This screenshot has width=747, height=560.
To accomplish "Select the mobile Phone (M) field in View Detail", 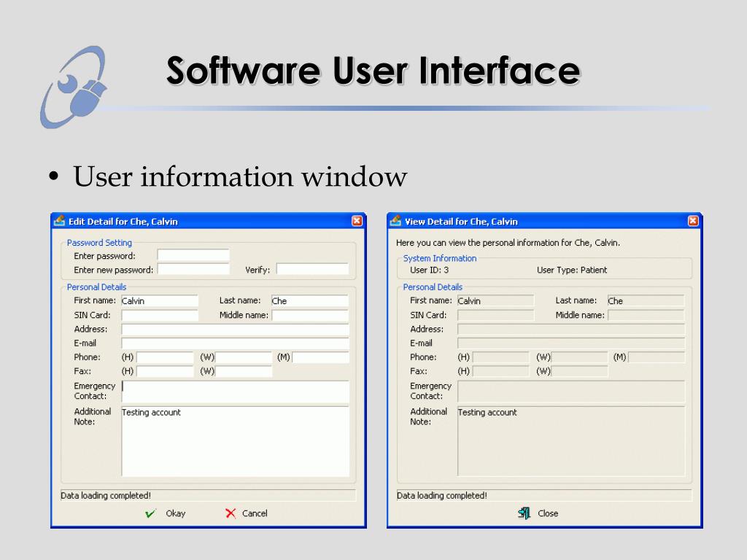I will pos(657,357).
